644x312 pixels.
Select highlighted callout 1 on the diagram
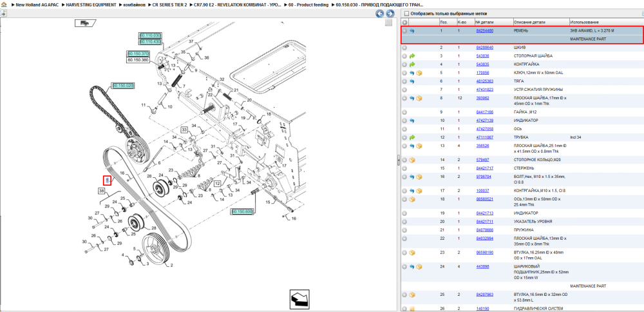(x=107, y=180)
